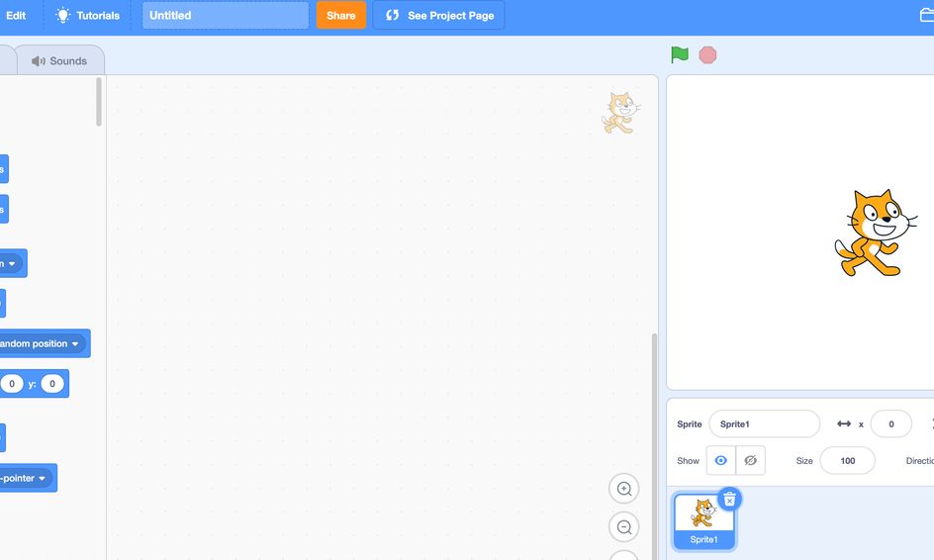
Task: Click the sprite x position field
Action: coord(891,424)
